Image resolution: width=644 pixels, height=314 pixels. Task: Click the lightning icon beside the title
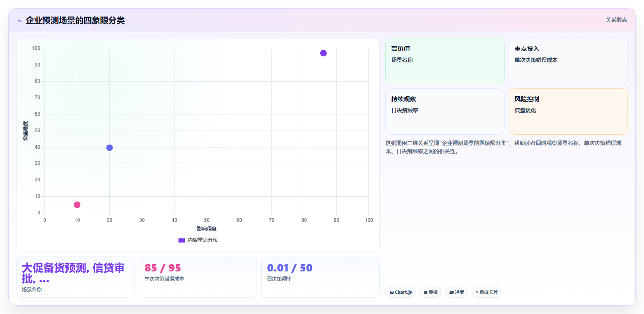[19, 21]
